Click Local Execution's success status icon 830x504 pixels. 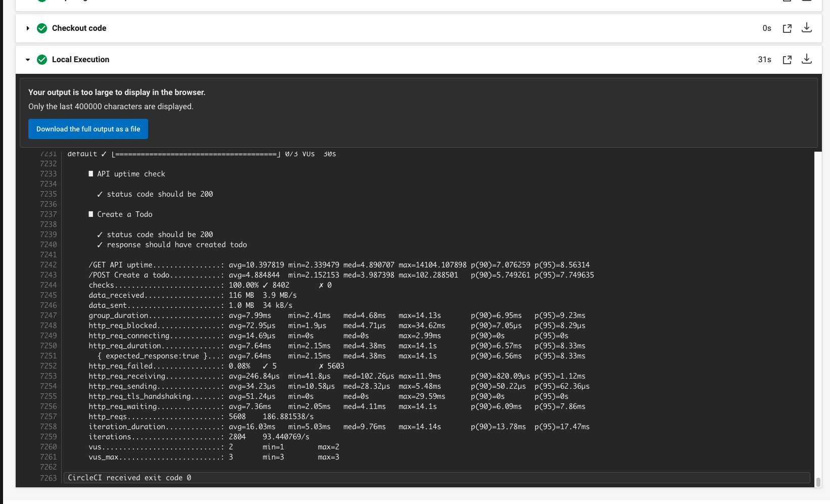tap(42, 59)
